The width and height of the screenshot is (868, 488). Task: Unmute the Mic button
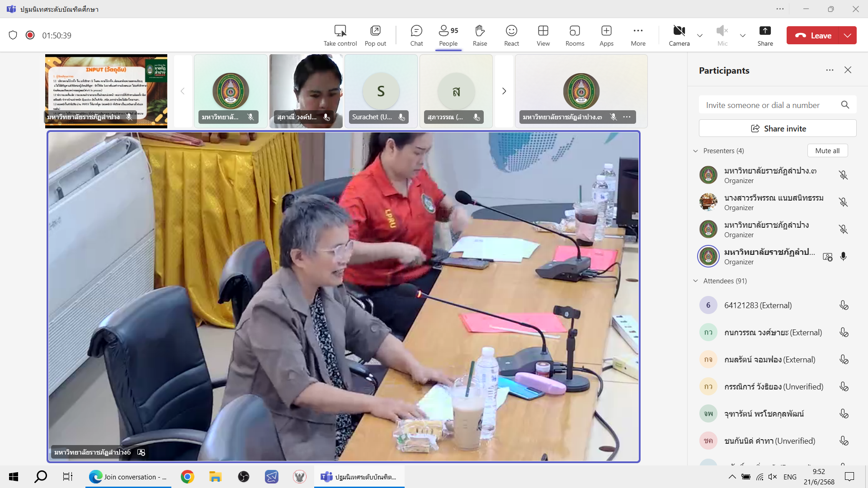point(722,35)
